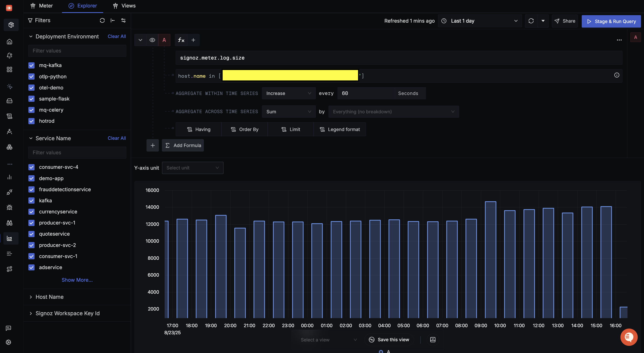This screenshot has width=644, height=353.
Task: Open Everything (no breakdown) group-by dropdown
Action: click(x=393, y=112)
